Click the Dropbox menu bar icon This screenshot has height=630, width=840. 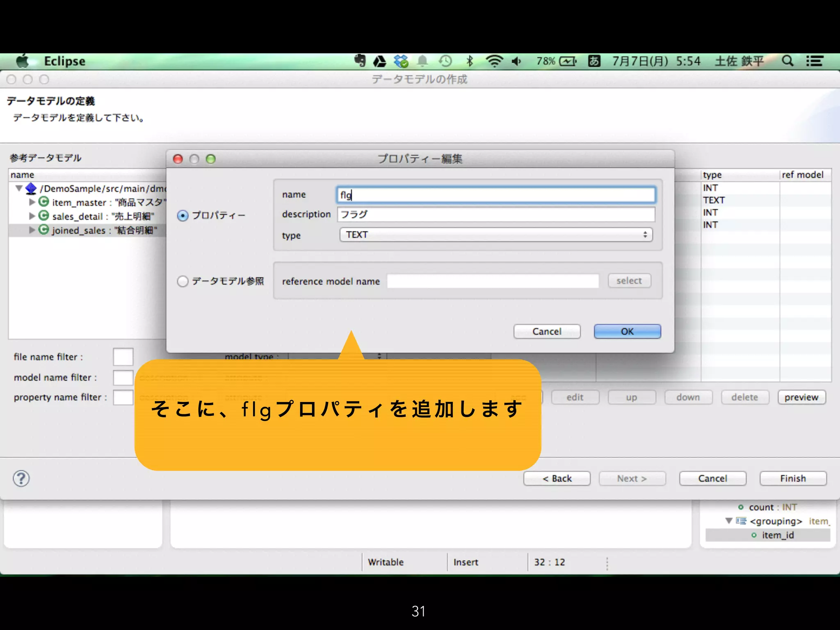point(401,61)
